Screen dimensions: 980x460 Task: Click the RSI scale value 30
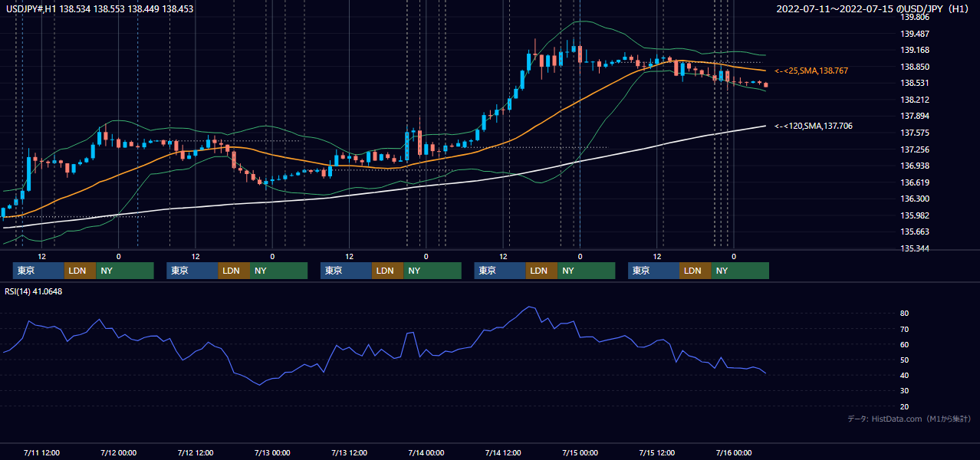905,391
